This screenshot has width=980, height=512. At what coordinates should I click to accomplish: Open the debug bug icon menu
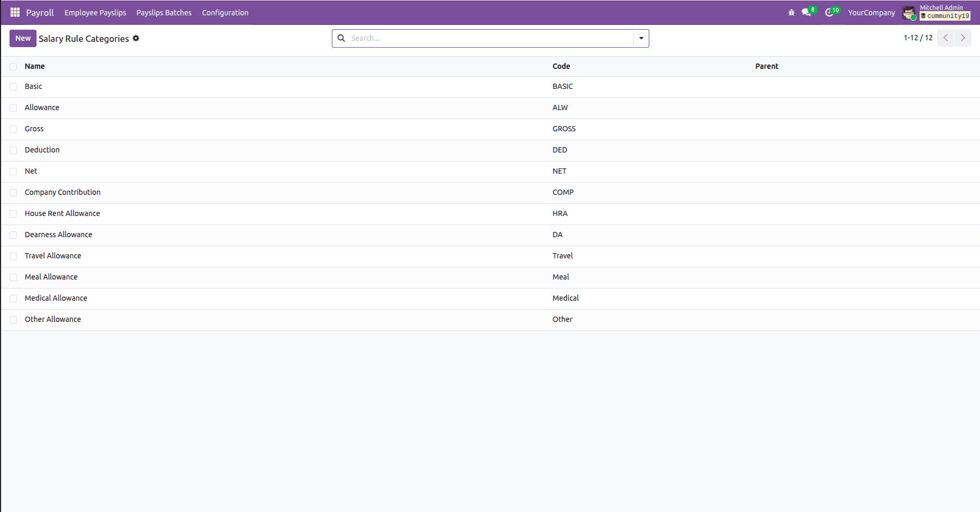click(x=792, y=13)
